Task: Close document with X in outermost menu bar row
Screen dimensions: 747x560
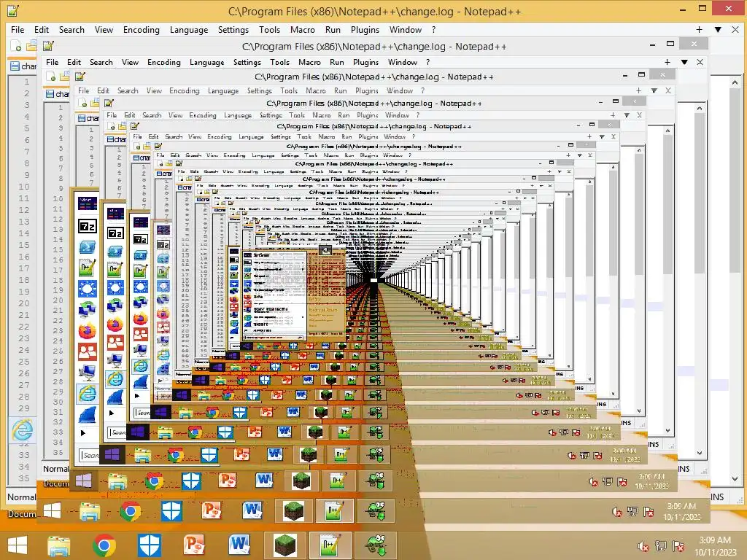Action: [735, 29]
